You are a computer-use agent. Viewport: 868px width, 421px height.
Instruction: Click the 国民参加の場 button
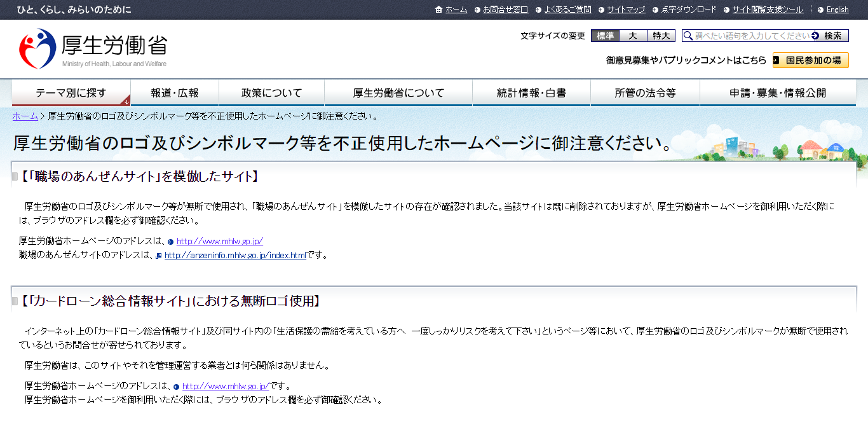[x=811, y=60]
